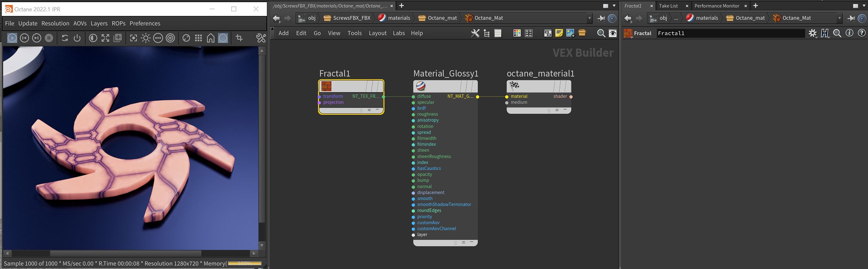The height and width of the screenshot is (269, 868).
Task: Open the network path dropdown arrow
Action: point(589,18)
